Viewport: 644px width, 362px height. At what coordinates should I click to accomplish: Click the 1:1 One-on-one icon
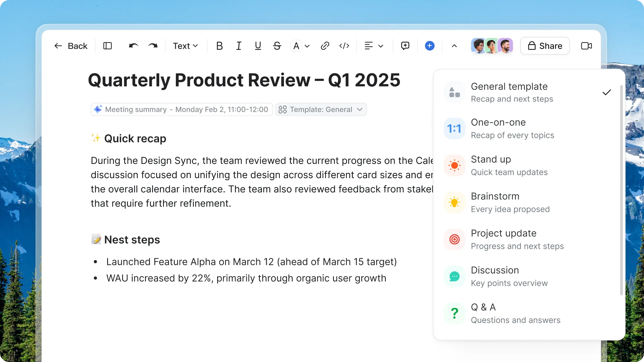tap(455, 129)
